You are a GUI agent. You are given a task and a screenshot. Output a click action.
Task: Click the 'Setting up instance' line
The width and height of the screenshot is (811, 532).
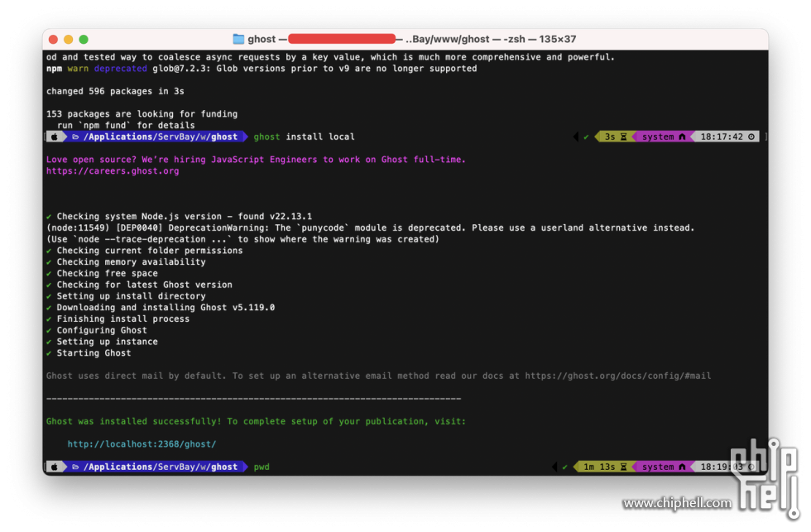pyautogui.click(x=102, y=342)
